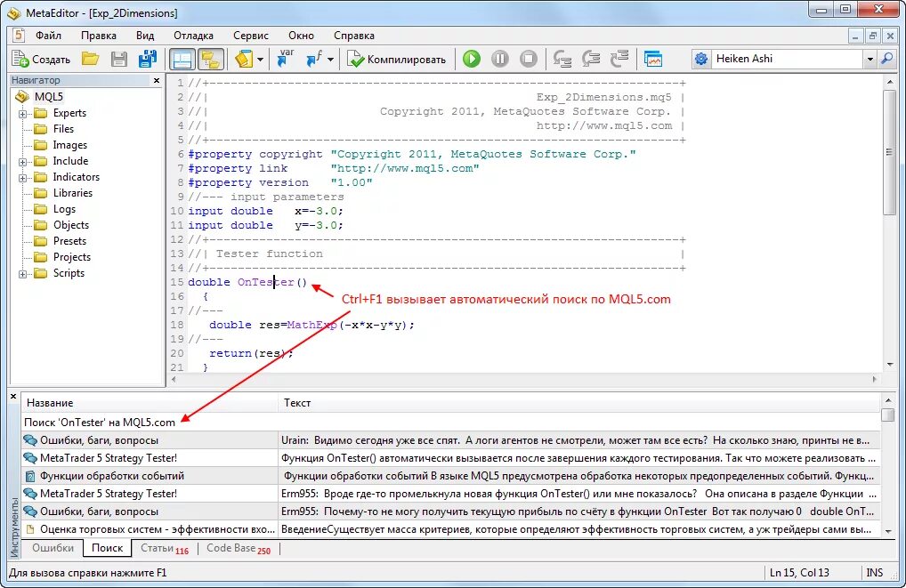906x588 pixels.
Task: Click the Step Out debug icon
Action: [619, 59]
